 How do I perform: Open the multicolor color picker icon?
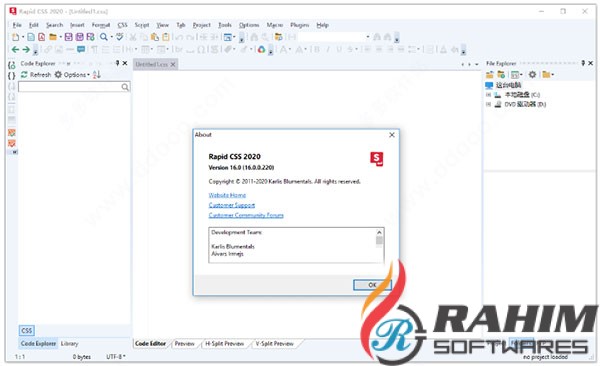pos(261,49)
